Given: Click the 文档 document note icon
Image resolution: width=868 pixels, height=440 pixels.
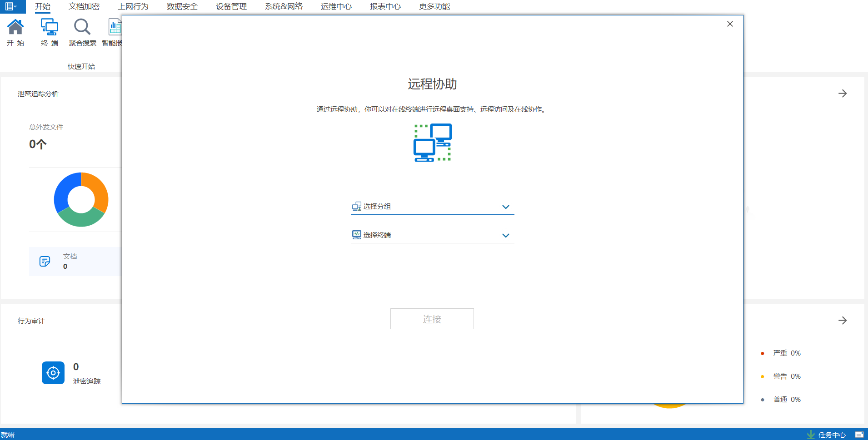Looking at the screenshot, I should click(x=45, y=261).
